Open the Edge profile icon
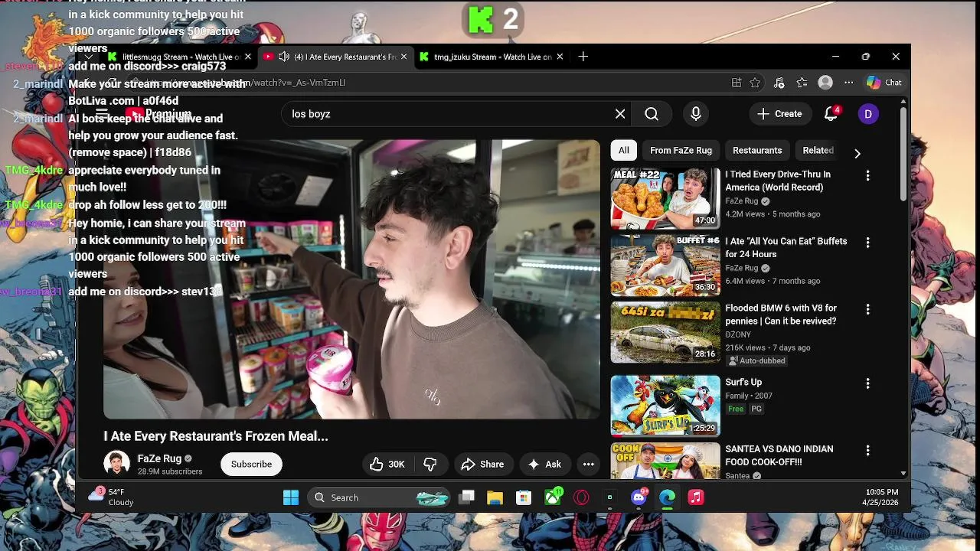 [825, 83]
